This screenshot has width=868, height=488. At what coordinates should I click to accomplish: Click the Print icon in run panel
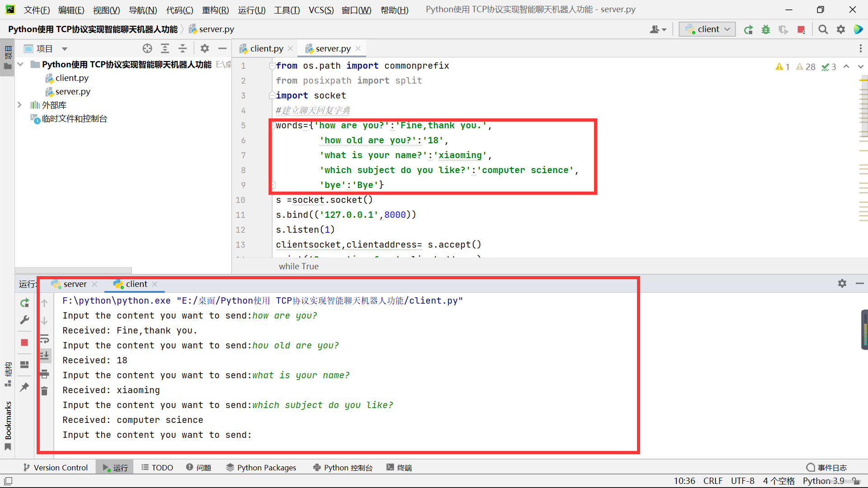44,374
